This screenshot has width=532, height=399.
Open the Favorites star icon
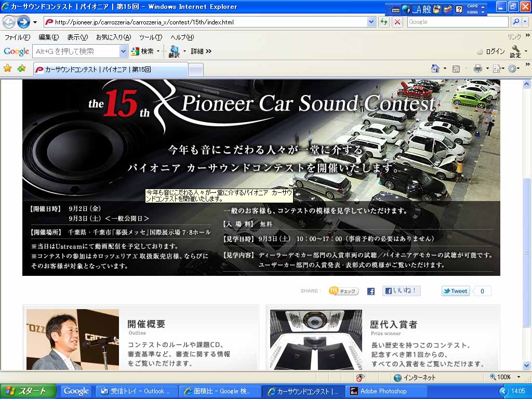click(7, 69)
